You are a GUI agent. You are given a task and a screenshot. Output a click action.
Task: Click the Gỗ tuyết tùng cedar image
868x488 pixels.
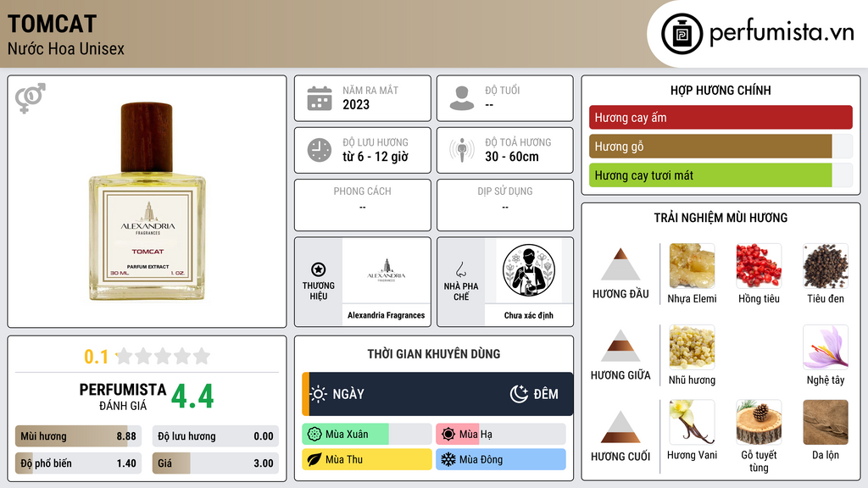[759, 422]
